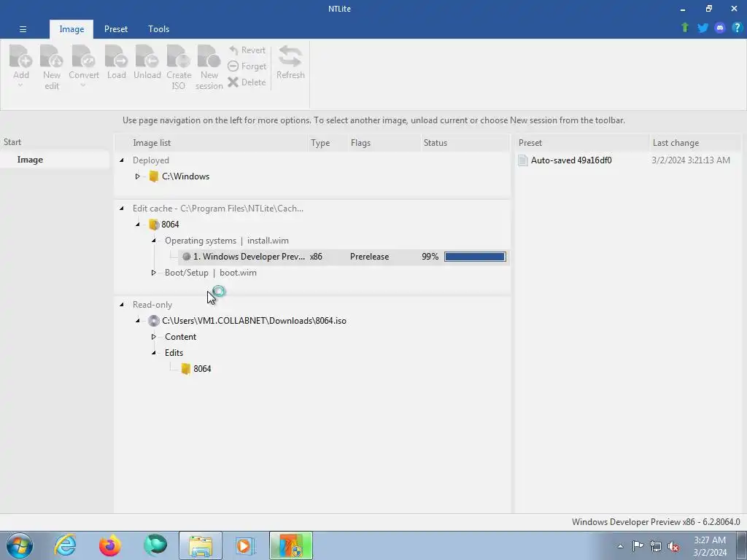747x560 pixels.
Task: Click the Type column header
Action: tap(320, 143)
